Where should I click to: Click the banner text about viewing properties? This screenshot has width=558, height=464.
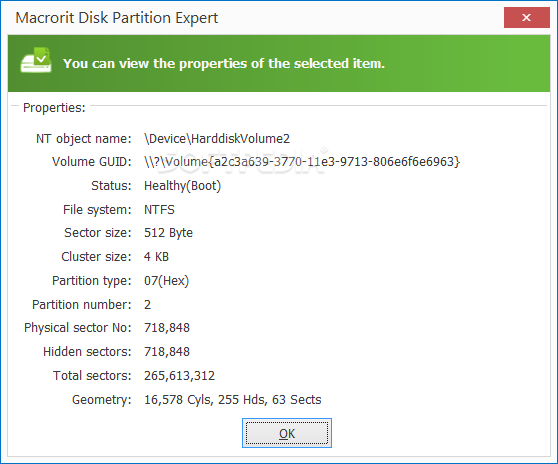(x=224, y=64)
